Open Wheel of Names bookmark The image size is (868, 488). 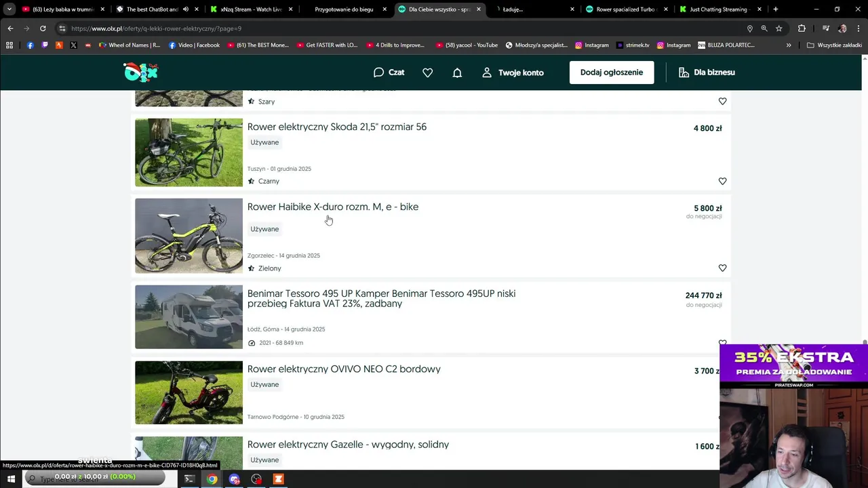click(x=130, y=45)
